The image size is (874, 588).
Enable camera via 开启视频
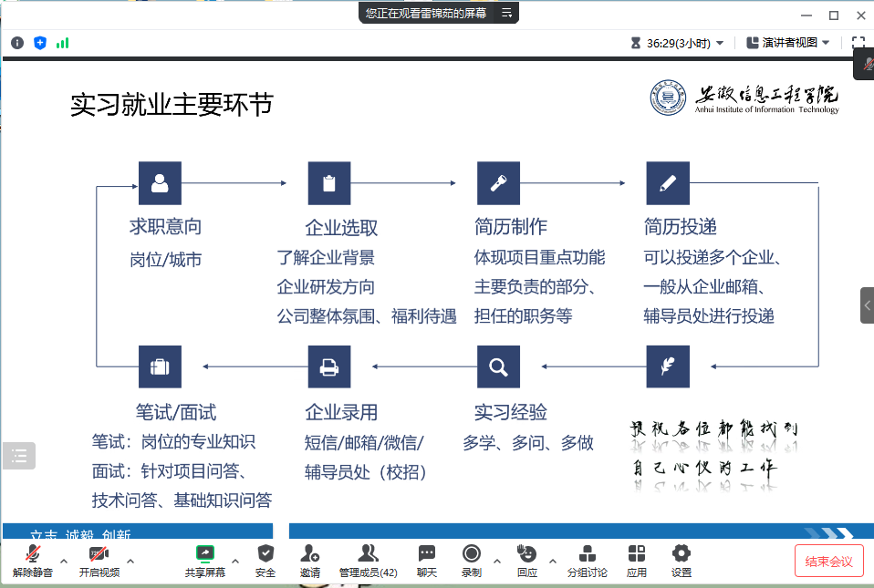(98, 558)
